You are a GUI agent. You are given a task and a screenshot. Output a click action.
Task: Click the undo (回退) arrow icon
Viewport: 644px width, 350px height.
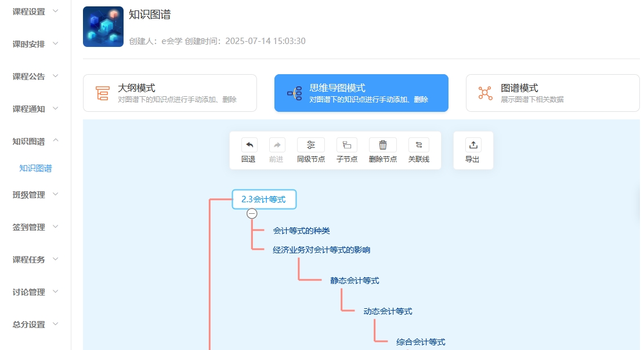[249, 145]
